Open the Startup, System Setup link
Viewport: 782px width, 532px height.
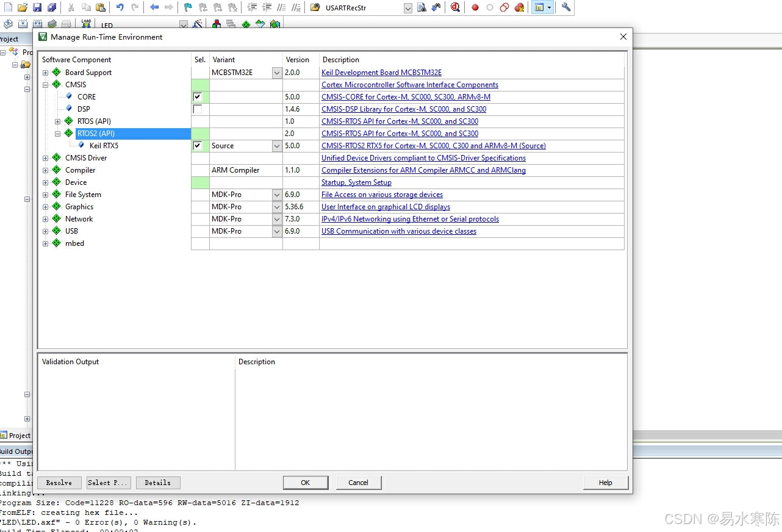pyautogui.click(x=356, y=182)
